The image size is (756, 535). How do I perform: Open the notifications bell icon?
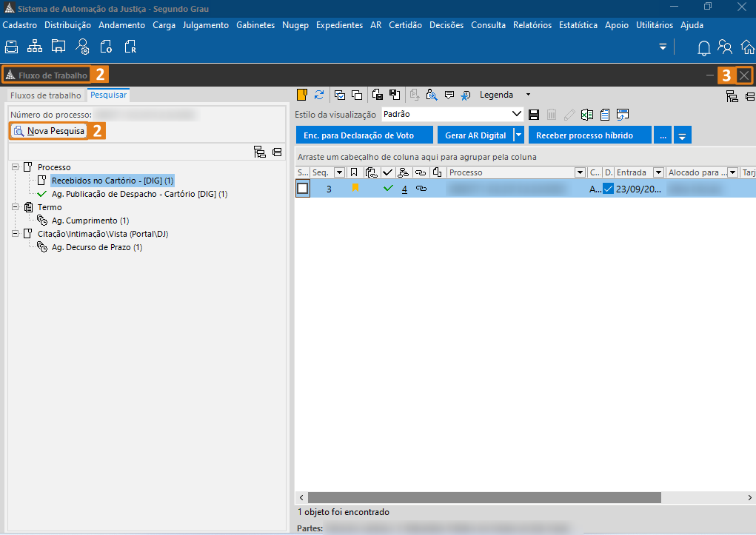[704, 48]
